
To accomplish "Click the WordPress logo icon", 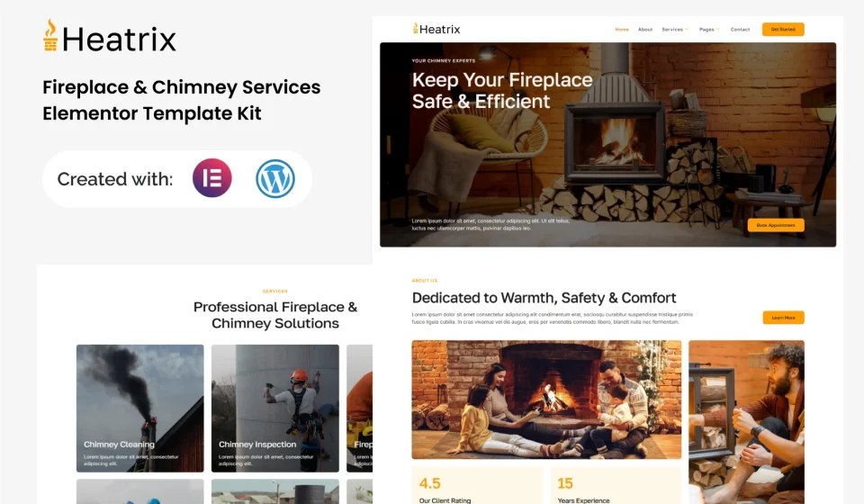I will (x=274, y=178).
